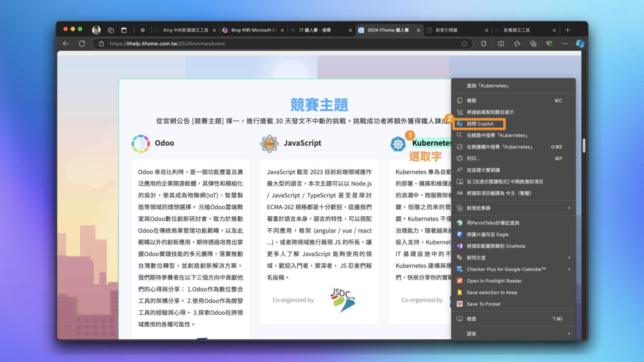The height and width of the screenshot is (362, 644).
Task: Open the extensions puzzle icon
Action: tap(484, 43)
